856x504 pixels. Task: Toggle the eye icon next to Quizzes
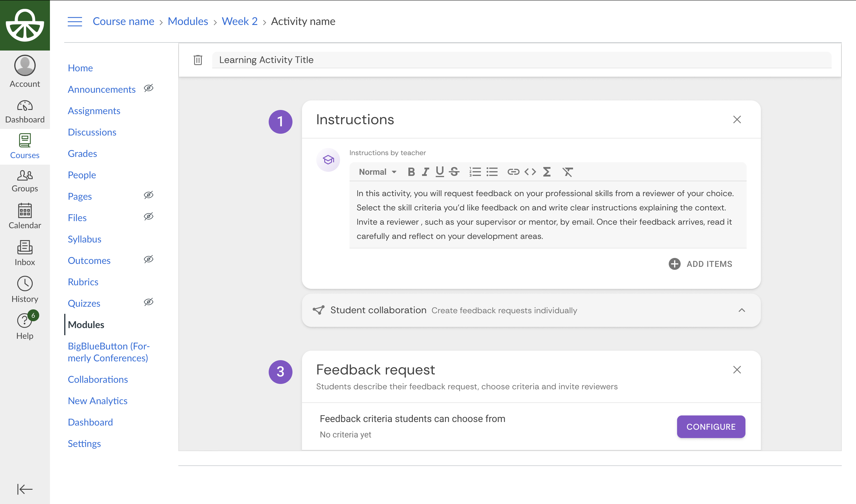[148, 302]
